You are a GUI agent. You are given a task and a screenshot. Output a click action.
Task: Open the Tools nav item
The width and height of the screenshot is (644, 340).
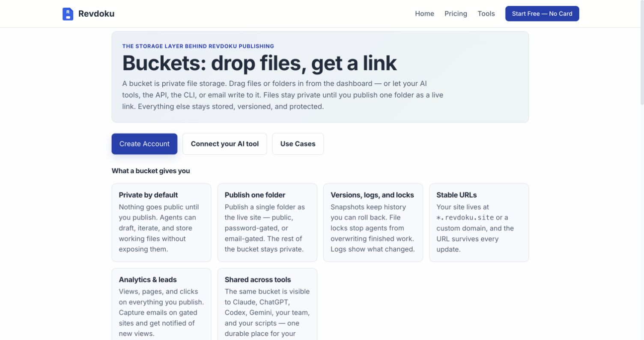pos(486,14)
